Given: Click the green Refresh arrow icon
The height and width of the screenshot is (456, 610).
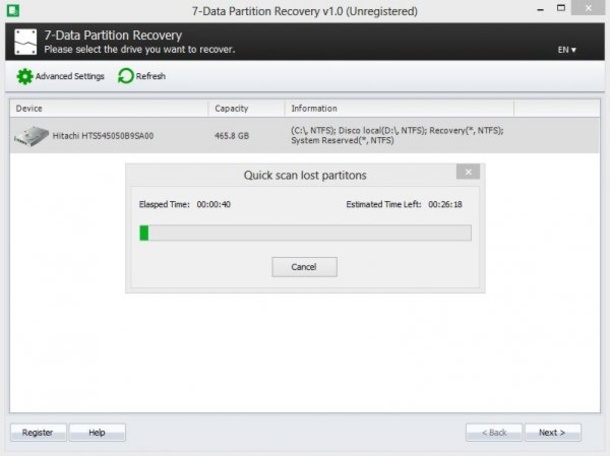Looking at the screenshot, I should coord(126,76).
